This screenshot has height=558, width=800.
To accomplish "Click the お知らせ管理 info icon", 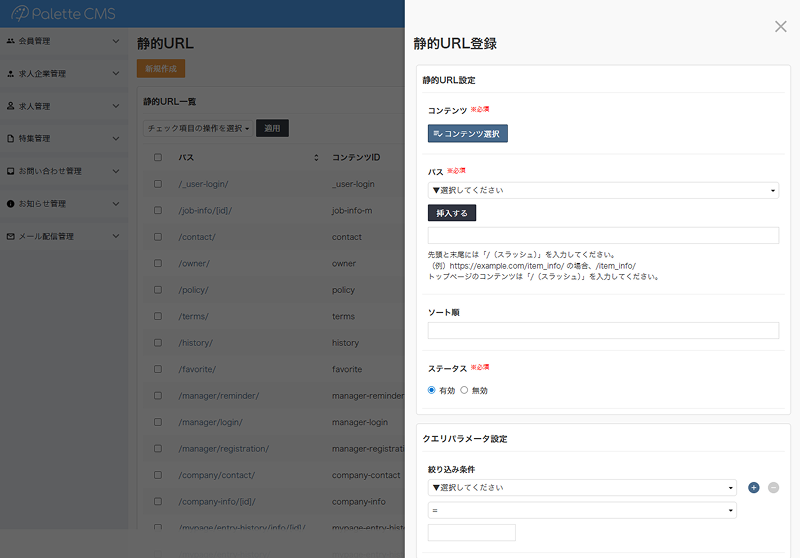I will coord(10,204).
